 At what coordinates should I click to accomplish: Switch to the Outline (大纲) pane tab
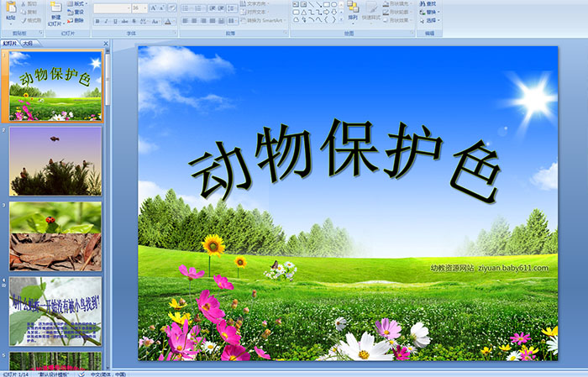point(28,44)
